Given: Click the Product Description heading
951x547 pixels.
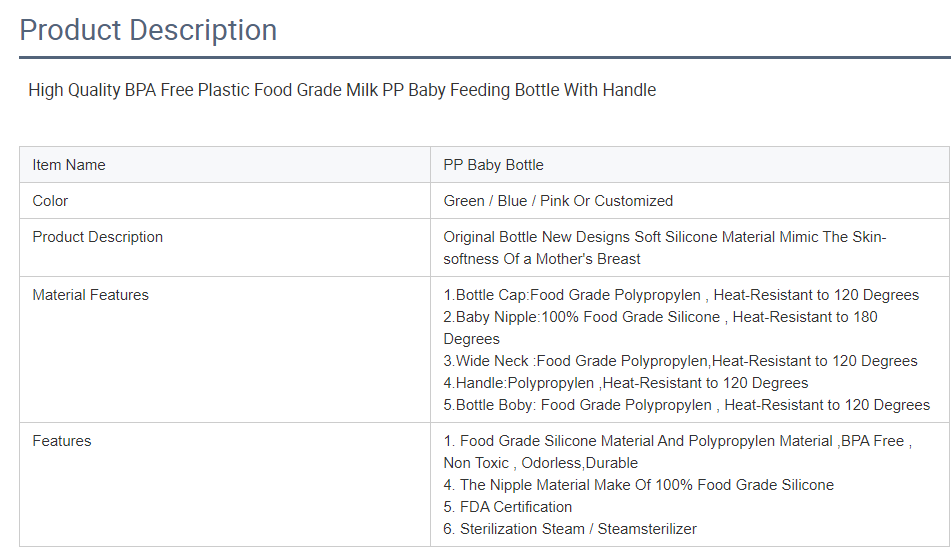Looking at the screenshot, I should [148, 30].
